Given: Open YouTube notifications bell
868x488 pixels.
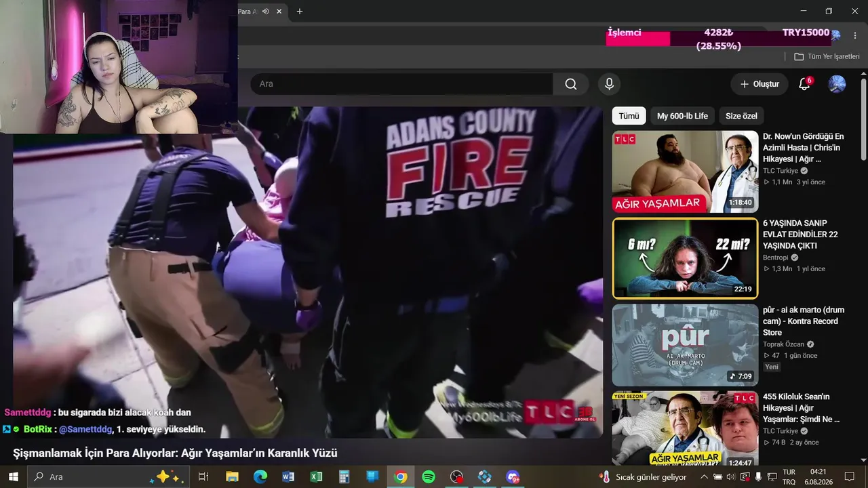Looking at the screenshot, I should pyautogui.click(x=804, y=84).
